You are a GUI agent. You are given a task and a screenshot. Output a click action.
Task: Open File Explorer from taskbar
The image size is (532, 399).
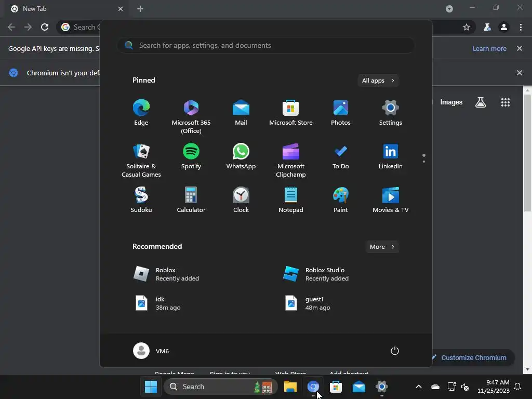point(290,387)
